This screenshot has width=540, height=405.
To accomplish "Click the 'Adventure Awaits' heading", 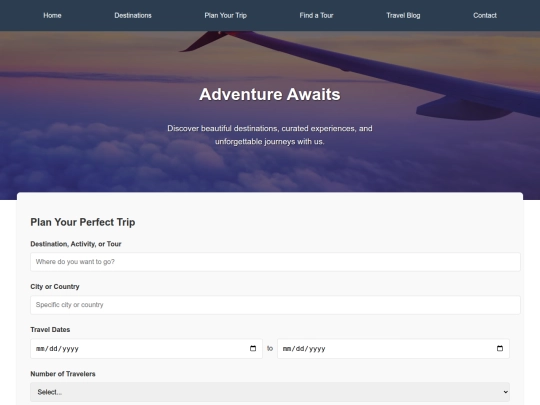I will [270, 94].
